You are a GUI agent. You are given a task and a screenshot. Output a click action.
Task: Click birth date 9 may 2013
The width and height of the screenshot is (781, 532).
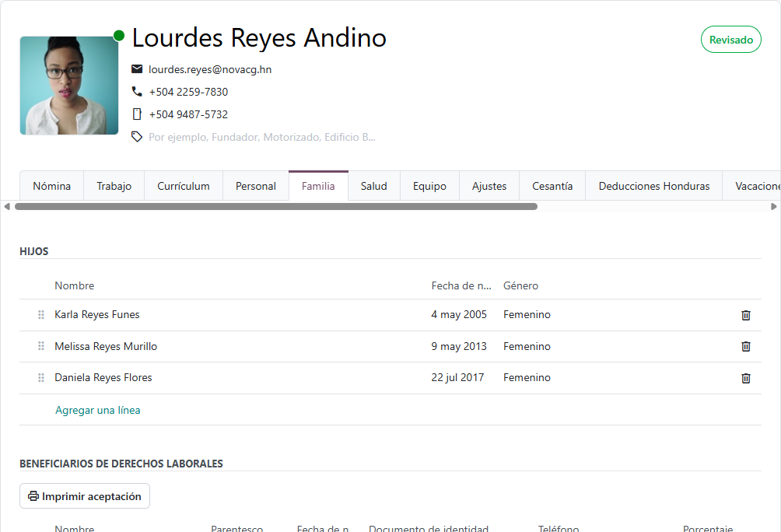[459, 346]
